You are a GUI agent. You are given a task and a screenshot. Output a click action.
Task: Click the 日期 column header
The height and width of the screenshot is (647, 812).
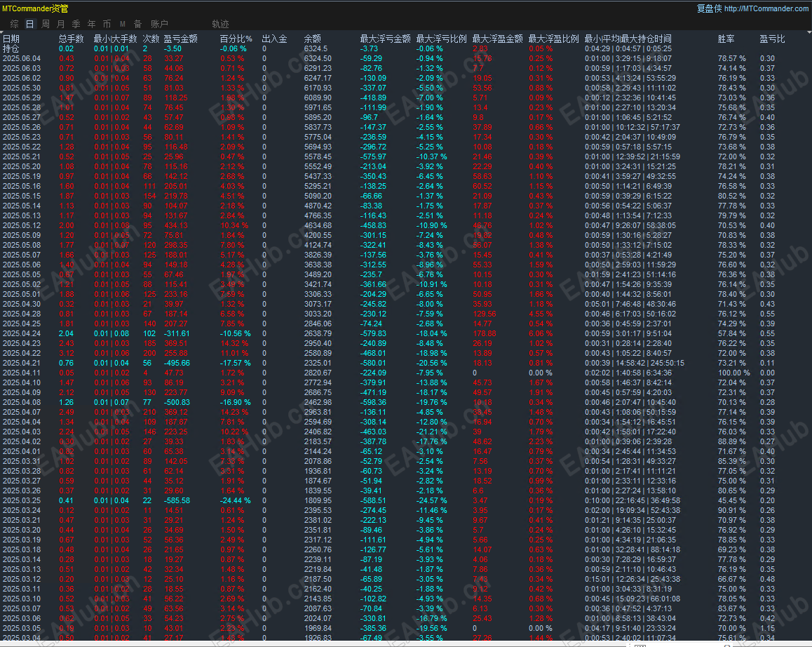pyautogui.click(x=11, y=39)
